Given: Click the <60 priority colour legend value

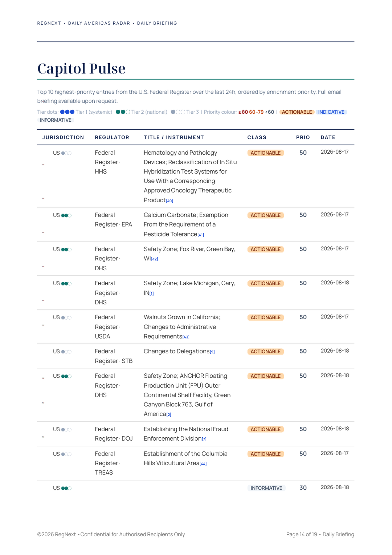Looking at the screenshot, I should click(270, 112).
